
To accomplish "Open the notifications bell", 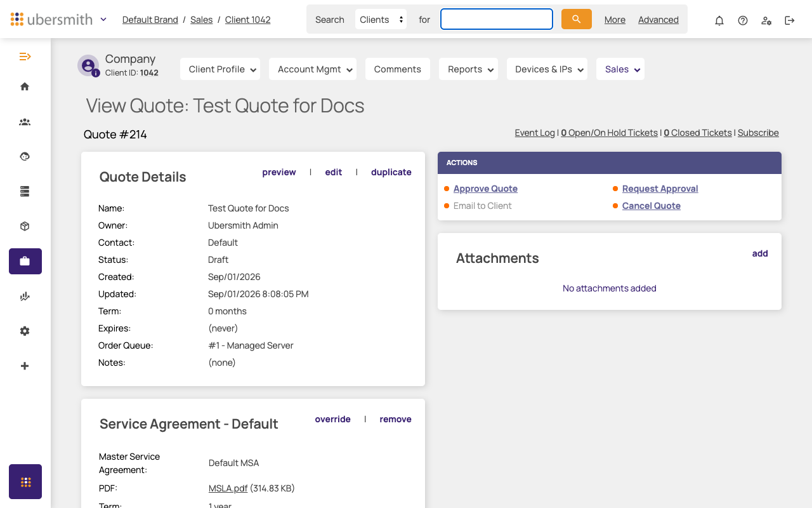I will click(x=719, y=20).
